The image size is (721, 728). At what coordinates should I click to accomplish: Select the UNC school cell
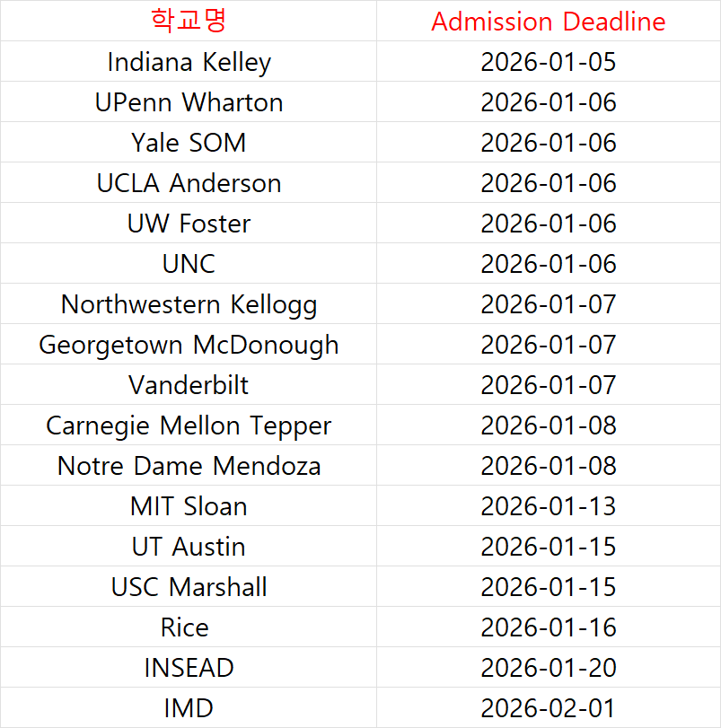189,263
